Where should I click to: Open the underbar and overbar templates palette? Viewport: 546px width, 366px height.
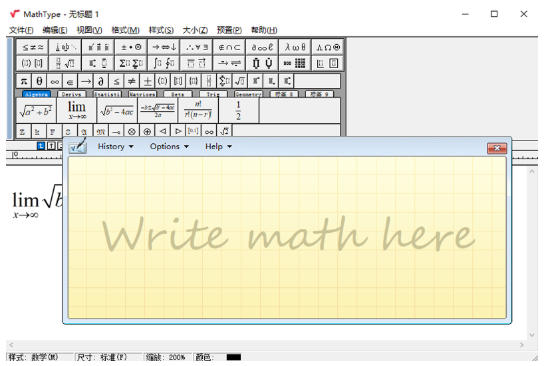pyautogui.click(x=196, y=63)
